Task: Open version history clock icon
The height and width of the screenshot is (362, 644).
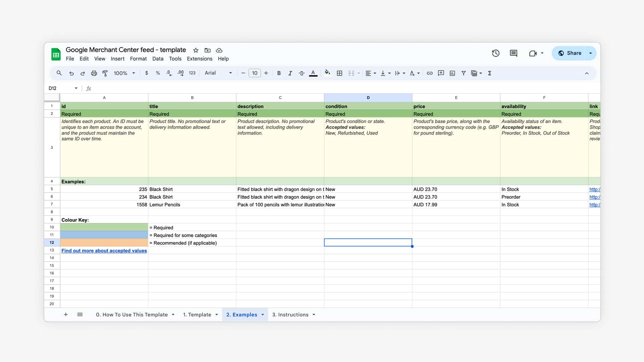Action: (x=496, y=53)
